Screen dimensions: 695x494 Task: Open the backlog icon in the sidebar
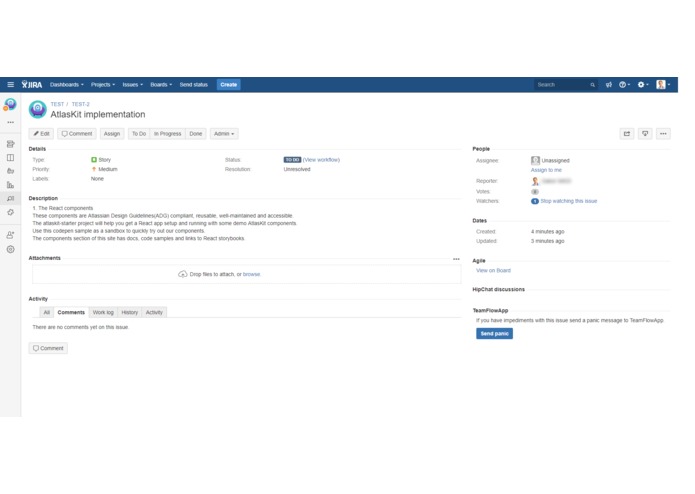pos(11,144)
